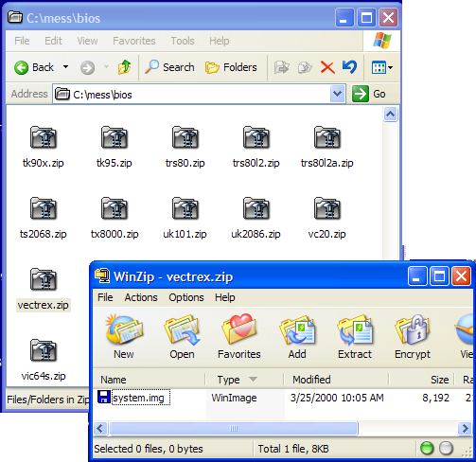The width and height of the screenshot is (476, 462).
Task: Click gray status light in WinZip
Action: (x=446, y=448)
